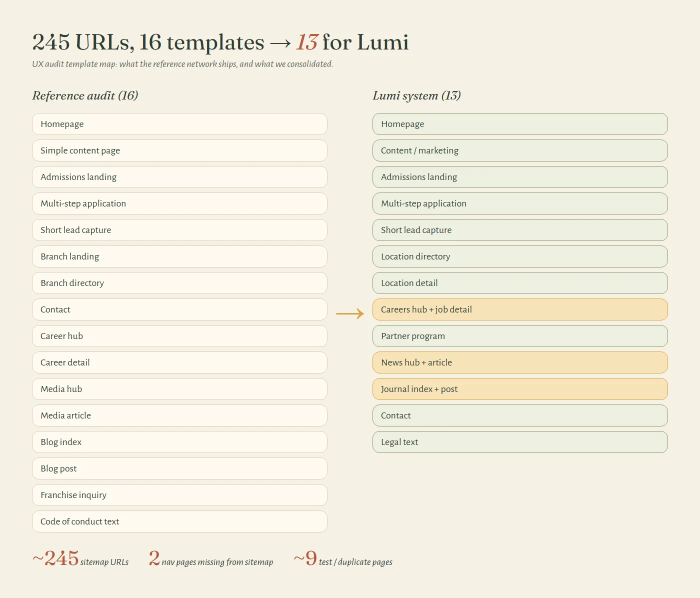Select the Content / marketing row
Image resolution: width=700 pixels, height=598 pixels.
click(x=520, y=150)
